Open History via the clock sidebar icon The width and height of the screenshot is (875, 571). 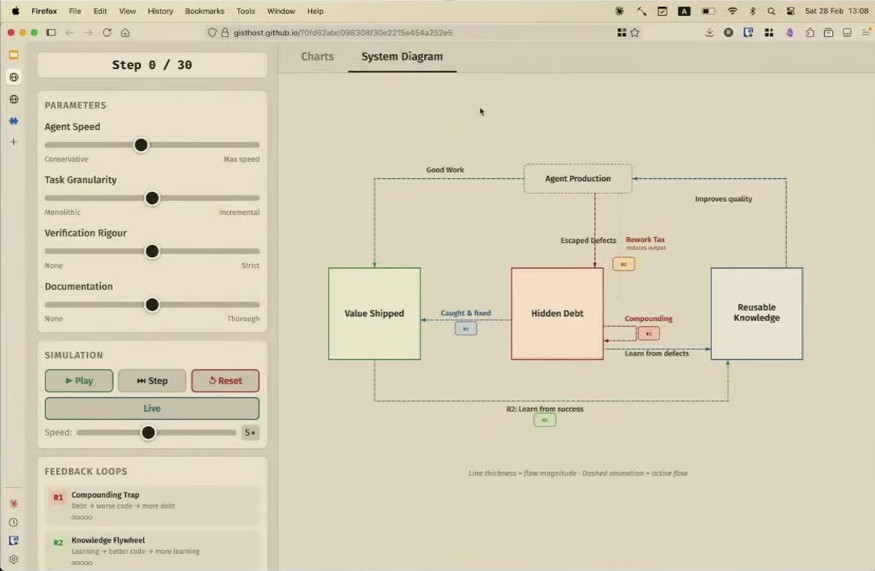tap(14, 522)
